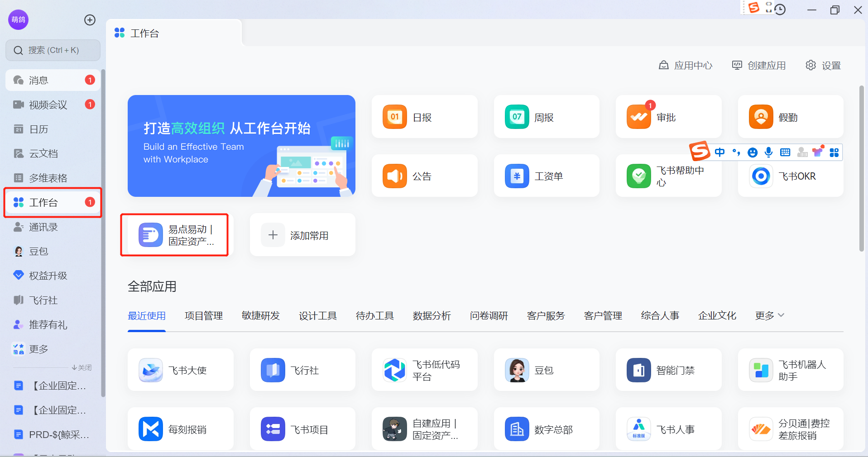Open 设置 settings
The width and height of the screenshot is (868, 457).
click(x=823, y=66)
